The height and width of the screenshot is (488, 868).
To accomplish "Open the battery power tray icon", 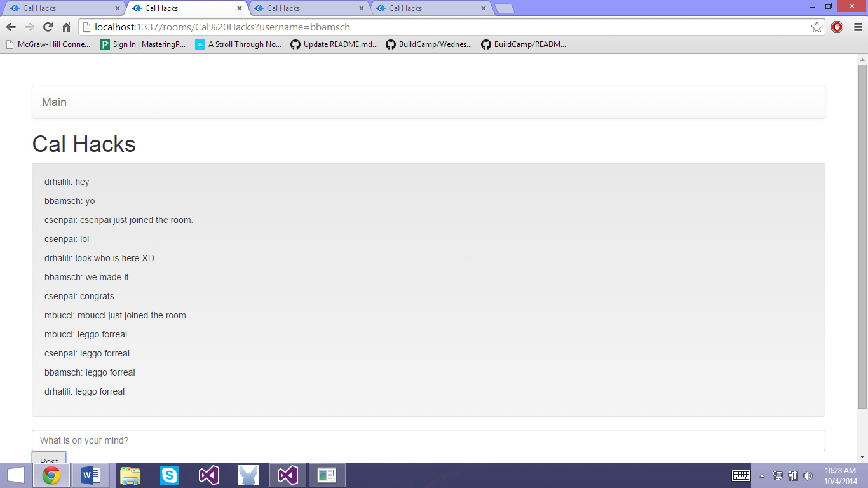I will [x=793, y=475].
